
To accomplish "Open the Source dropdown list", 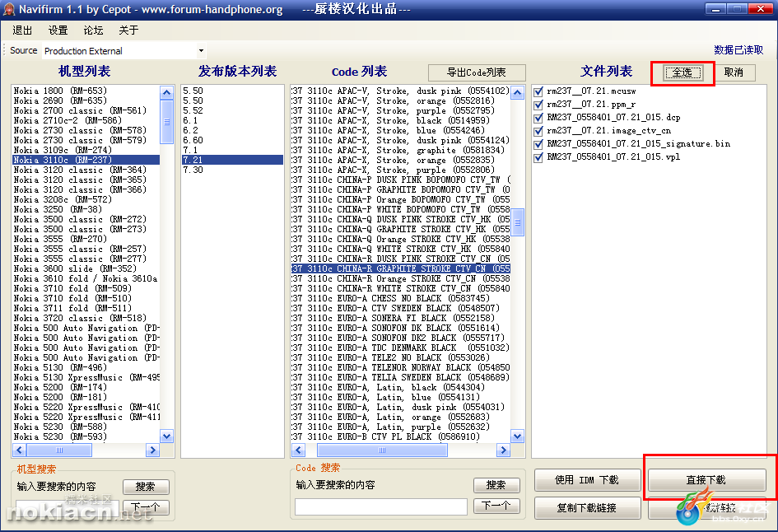I will click(x=200, y=50).
